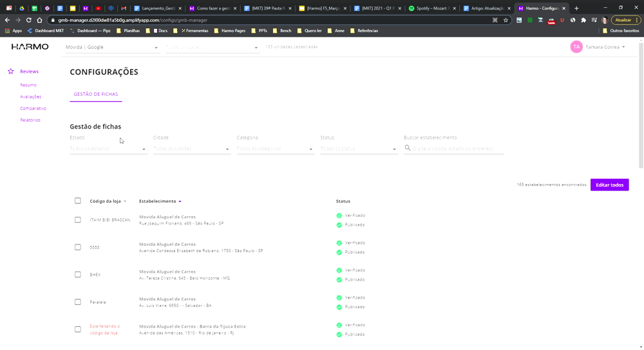This screenshot has width=644, height=350.
Task: Go to the browser home page
Action: point(39,20)
